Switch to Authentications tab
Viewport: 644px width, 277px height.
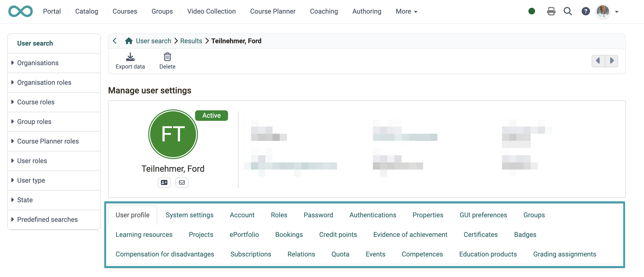coord(373,215)
